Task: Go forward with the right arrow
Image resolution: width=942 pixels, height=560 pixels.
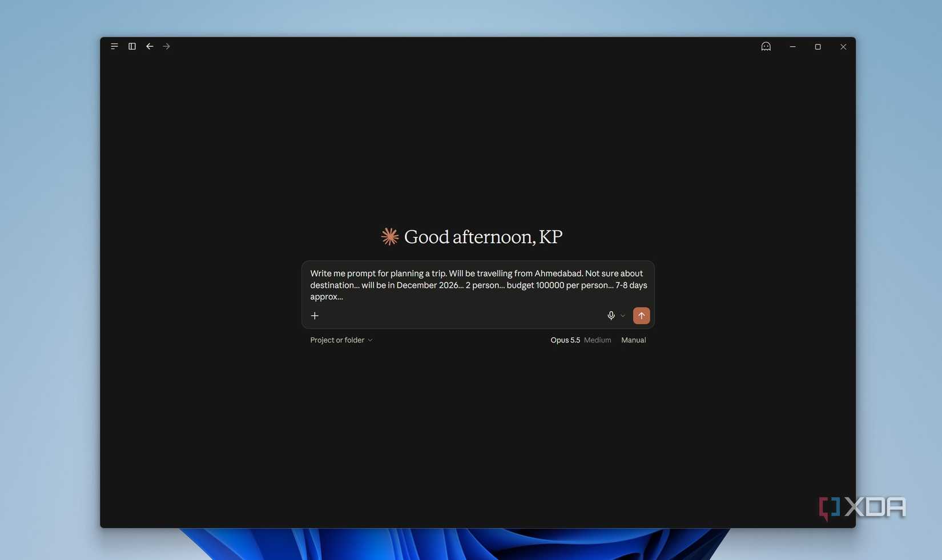Action: click(x=167, y=46)
